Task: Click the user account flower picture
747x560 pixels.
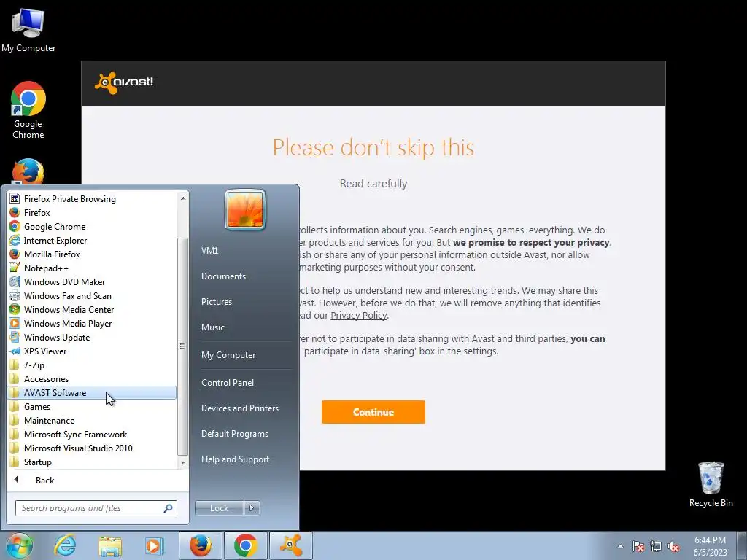Action: pyautogui.click(x=245, y=209)
